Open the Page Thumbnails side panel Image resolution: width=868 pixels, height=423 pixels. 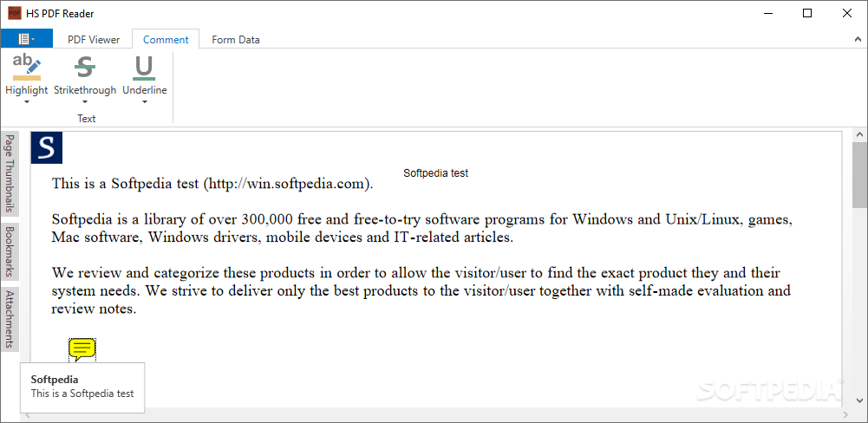pyautogui.click(x=10, y=174)
